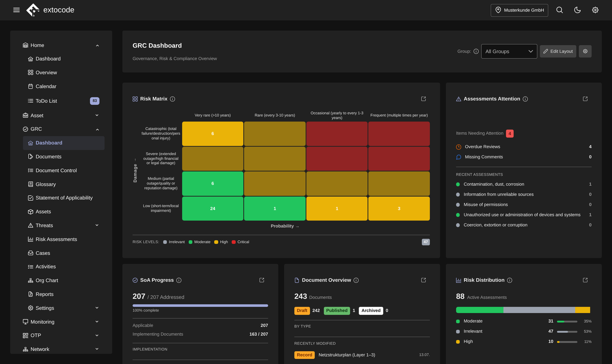Open Overdue Reviews row
This screenshot has height=364, width=612.
coord(523,147)
